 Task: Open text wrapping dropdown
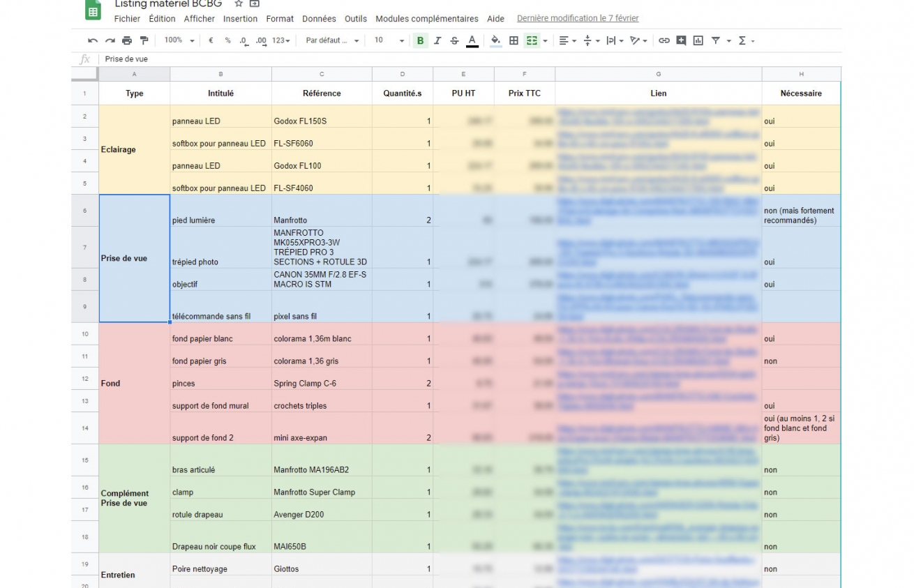[614, 40]
